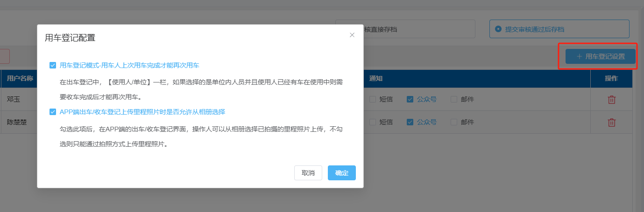Enable 短信 notification for 陈楚楚
This screenshot has height=212, width=644.
click(372, 122)
